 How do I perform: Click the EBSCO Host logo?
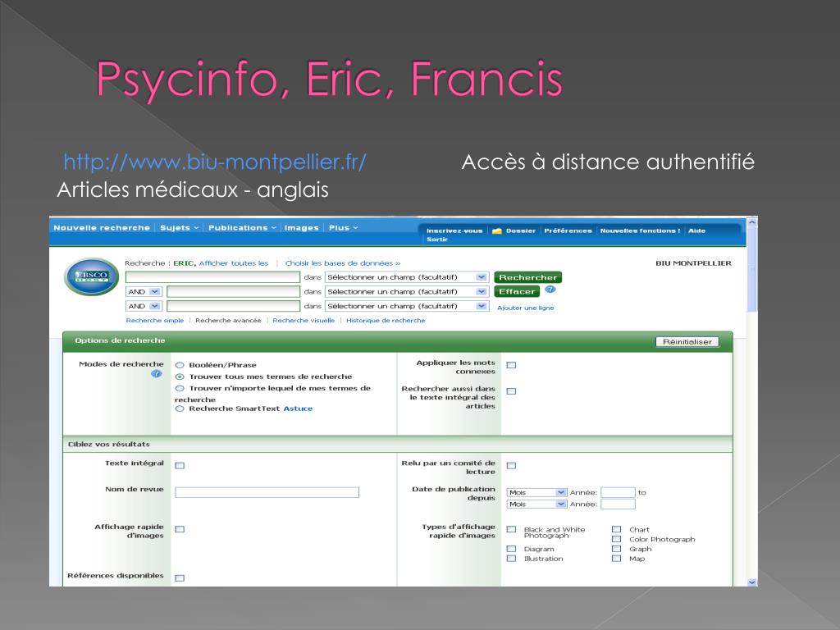(91, 276)
